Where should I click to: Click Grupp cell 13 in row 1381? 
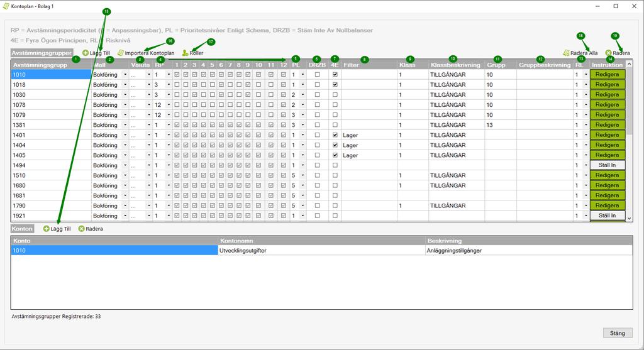[x=500, y=125]
